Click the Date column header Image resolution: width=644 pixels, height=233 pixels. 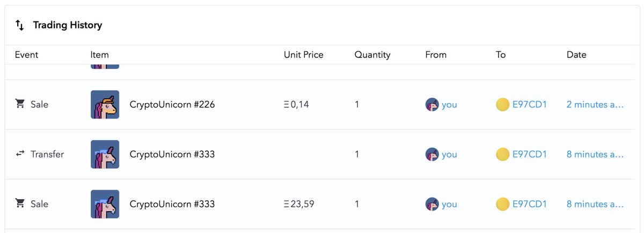pyautogui.click(x=576, y=55)
